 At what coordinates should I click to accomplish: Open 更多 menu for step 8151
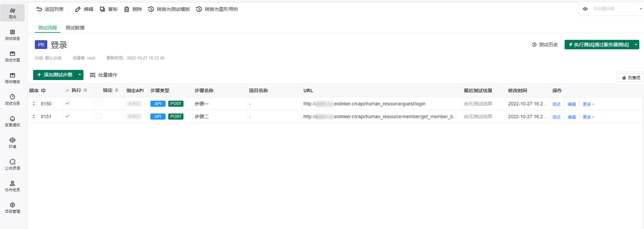pos(588,117)
